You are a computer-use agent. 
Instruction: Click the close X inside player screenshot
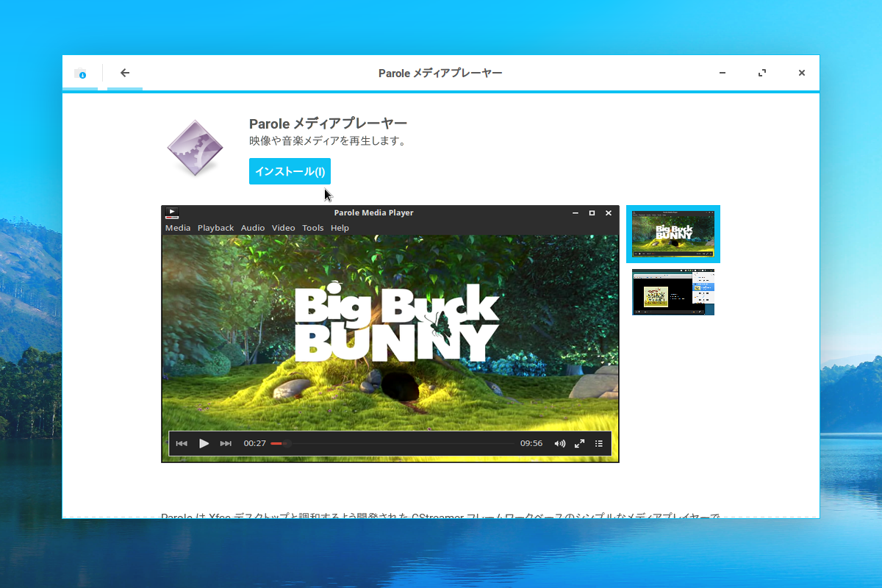(x=609, y=213)
